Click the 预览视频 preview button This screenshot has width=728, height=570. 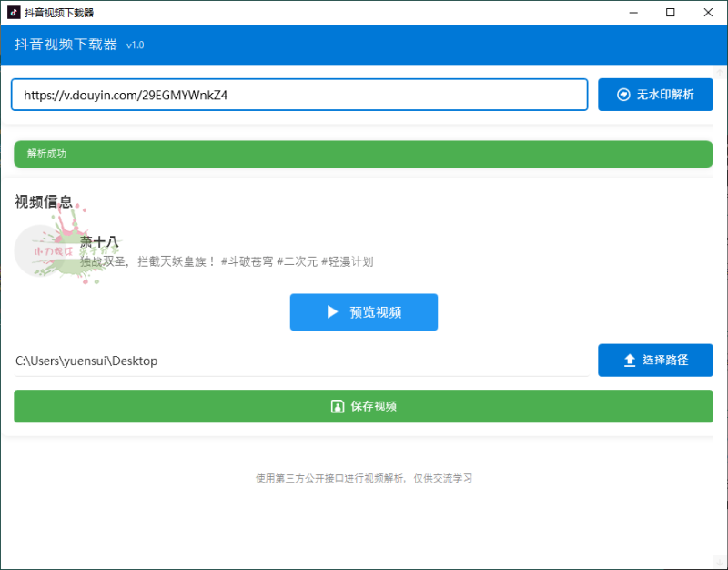pyautogui.click(x=364, y=311)
